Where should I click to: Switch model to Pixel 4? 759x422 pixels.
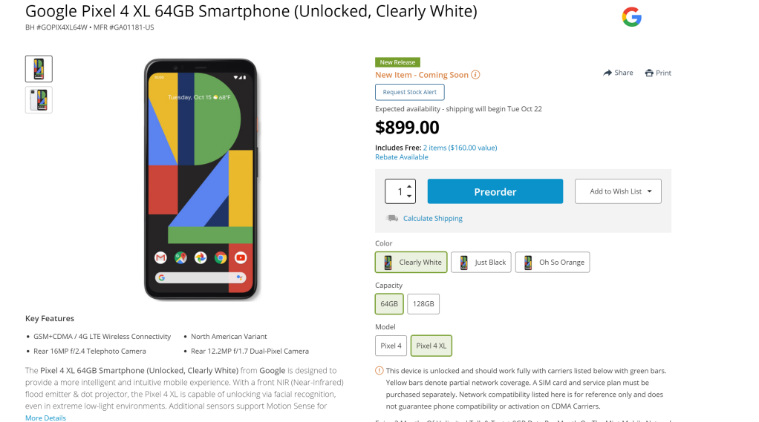pyautogui.click(x=391, y=346)
